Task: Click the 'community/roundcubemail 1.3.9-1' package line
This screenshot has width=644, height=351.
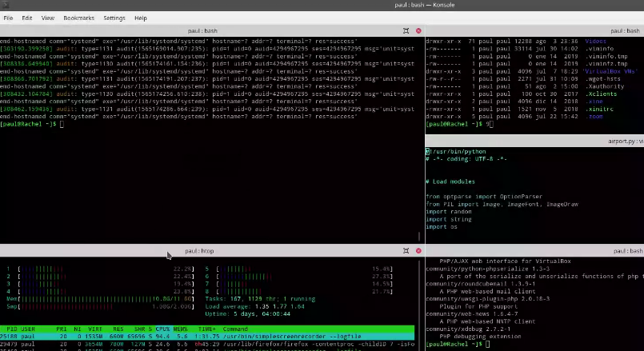Action: pos(481,284)
